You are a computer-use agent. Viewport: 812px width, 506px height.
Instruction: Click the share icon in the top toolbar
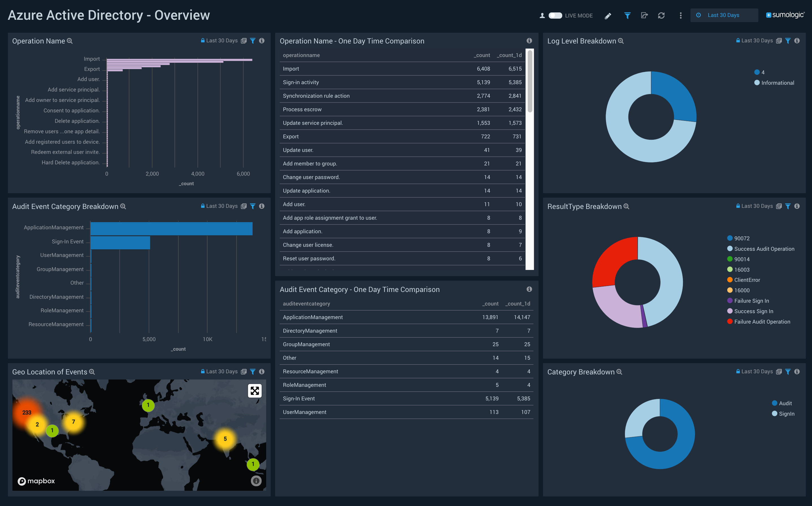coord(644,15)
